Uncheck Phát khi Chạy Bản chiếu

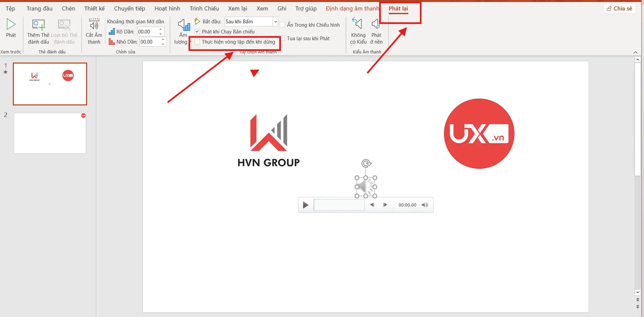[x=197, y=31]
